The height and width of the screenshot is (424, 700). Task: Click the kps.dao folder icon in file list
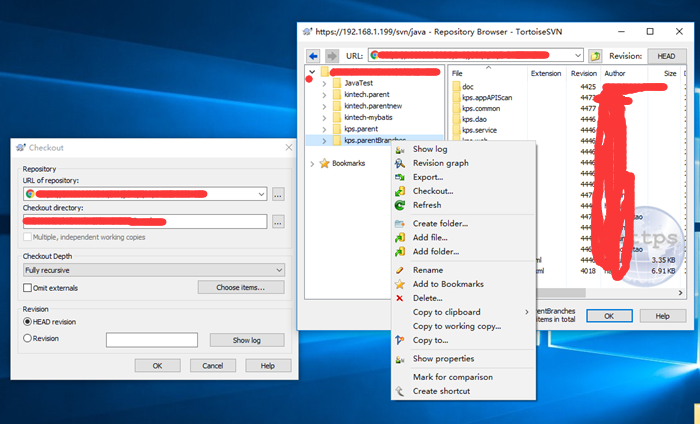click(x=456, y=119)
